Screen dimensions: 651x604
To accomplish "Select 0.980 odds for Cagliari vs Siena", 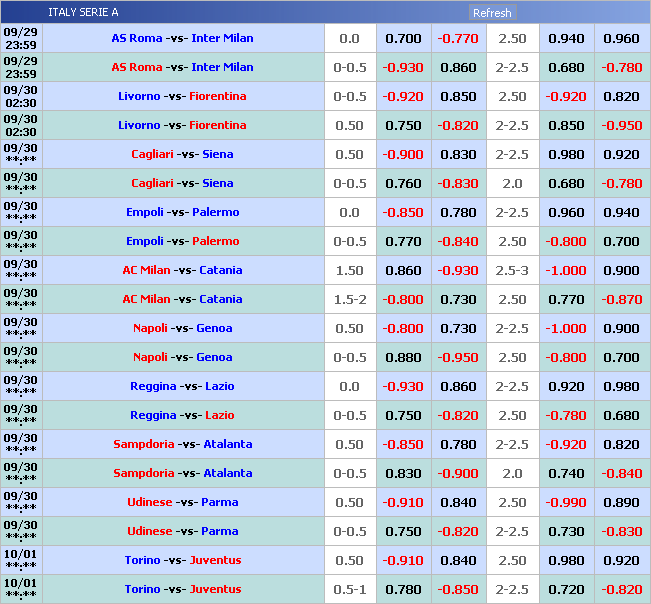I will point(566,155).
